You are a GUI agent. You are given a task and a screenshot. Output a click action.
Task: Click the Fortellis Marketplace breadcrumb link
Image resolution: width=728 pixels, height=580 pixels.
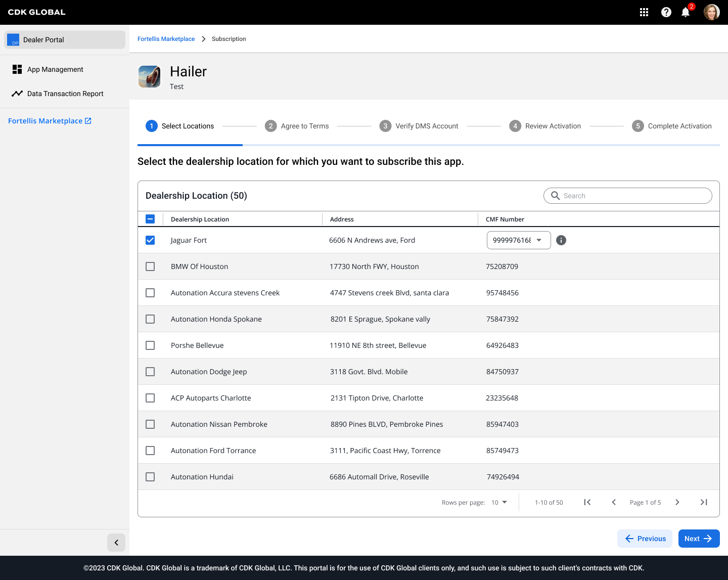click(166, 39)
